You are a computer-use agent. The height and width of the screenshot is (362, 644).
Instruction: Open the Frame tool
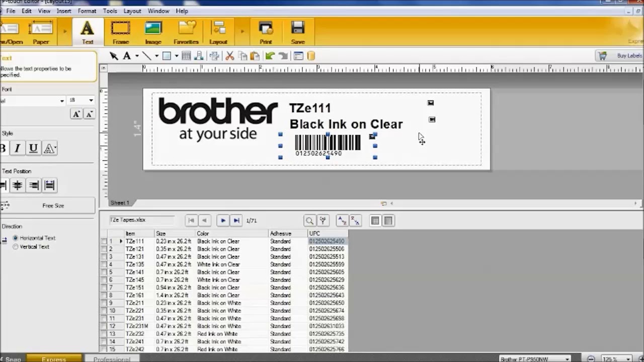coord(121,32)
